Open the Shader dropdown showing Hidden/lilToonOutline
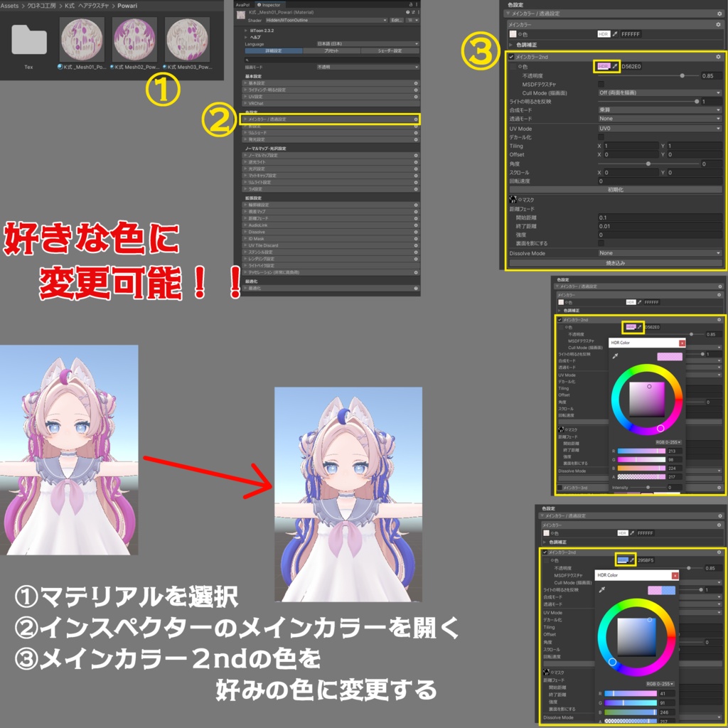 [x=326, y=21]
